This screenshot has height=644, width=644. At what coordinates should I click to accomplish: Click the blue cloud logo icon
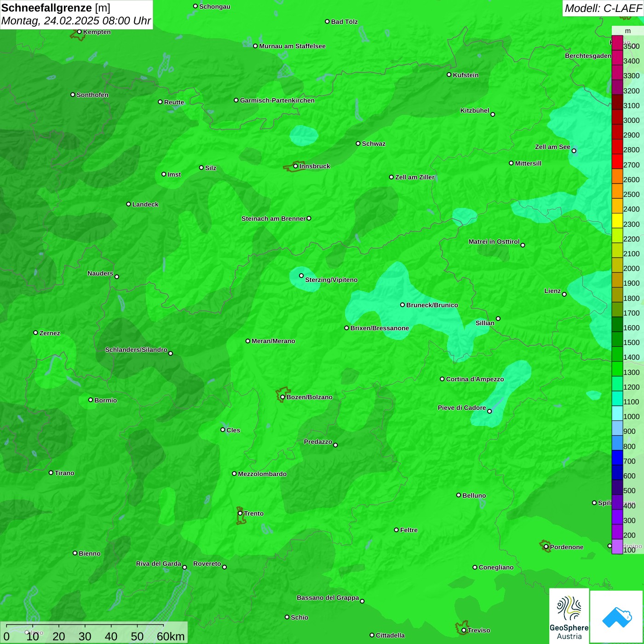click(x=617, y=617)
